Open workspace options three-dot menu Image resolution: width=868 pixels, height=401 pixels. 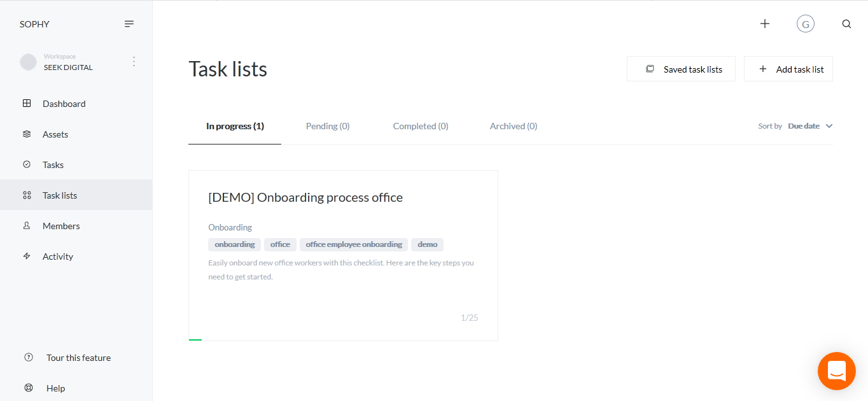134,62
